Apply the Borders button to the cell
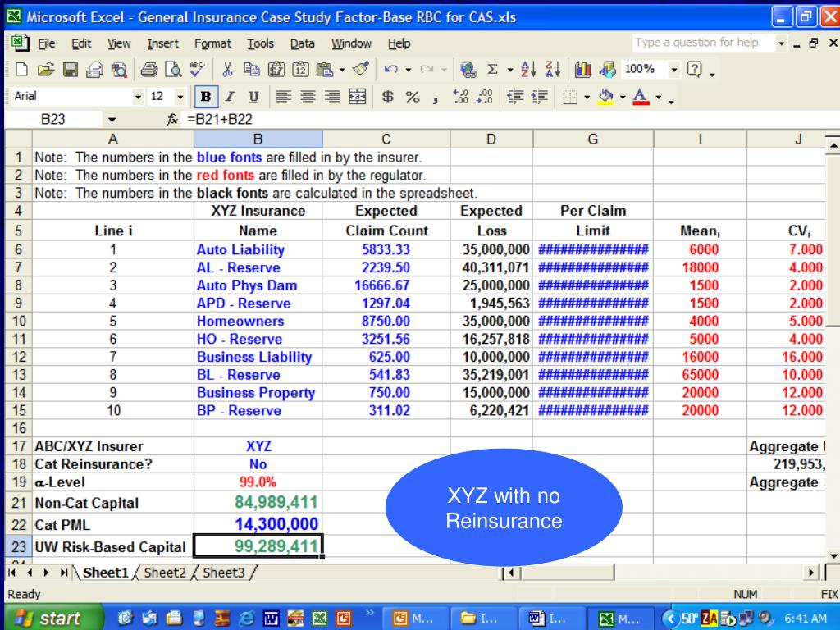The image size is (840, 630). point(570,97)
